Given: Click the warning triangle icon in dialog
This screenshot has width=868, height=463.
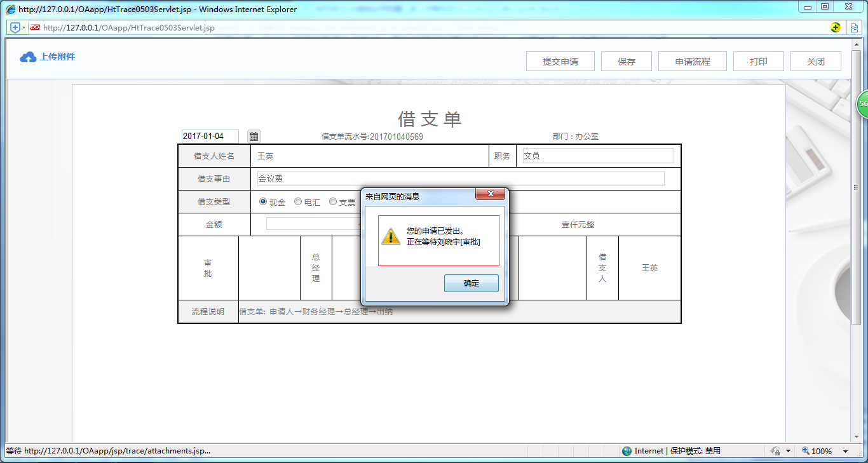Looking at the screenshot, I should click(x=390, y=237).
